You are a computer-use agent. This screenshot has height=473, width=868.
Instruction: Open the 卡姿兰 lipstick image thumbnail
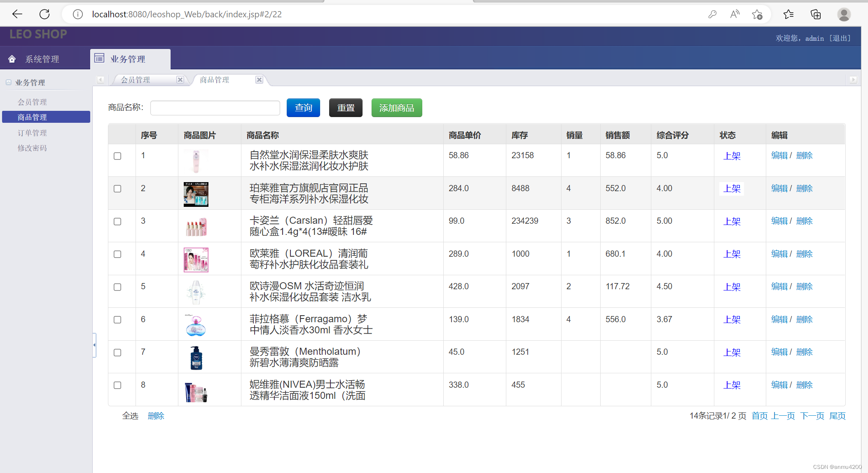click(x=196, y=227)
